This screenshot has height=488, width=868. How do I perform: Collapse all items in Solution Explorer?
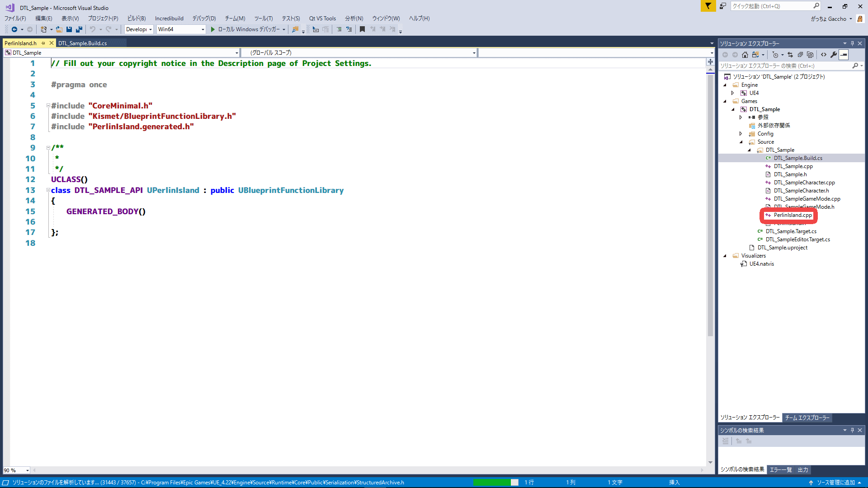coord(800,55)
